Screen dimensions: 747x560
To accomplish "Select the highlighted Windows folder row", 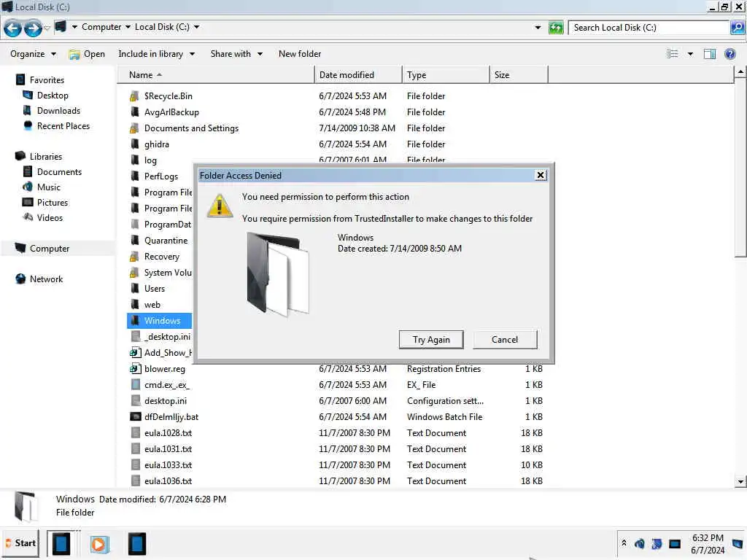I will [160, 321].
